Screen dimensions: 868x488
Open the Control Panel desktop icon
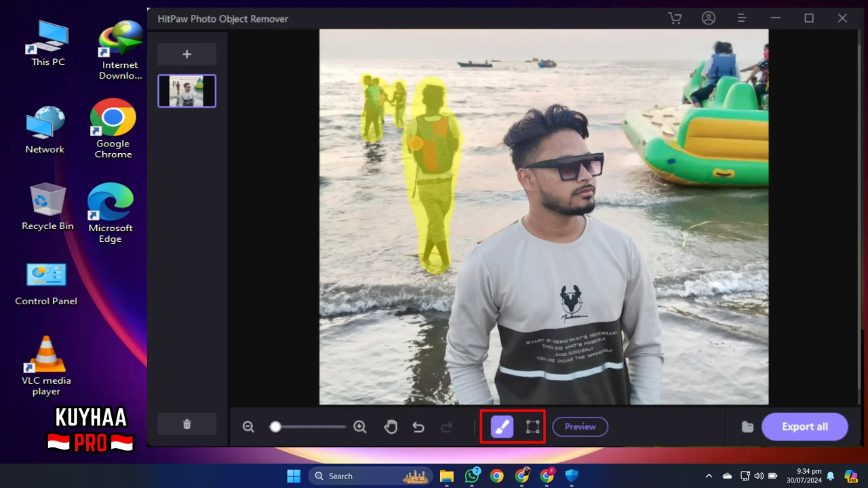click(x=46, y=284)
